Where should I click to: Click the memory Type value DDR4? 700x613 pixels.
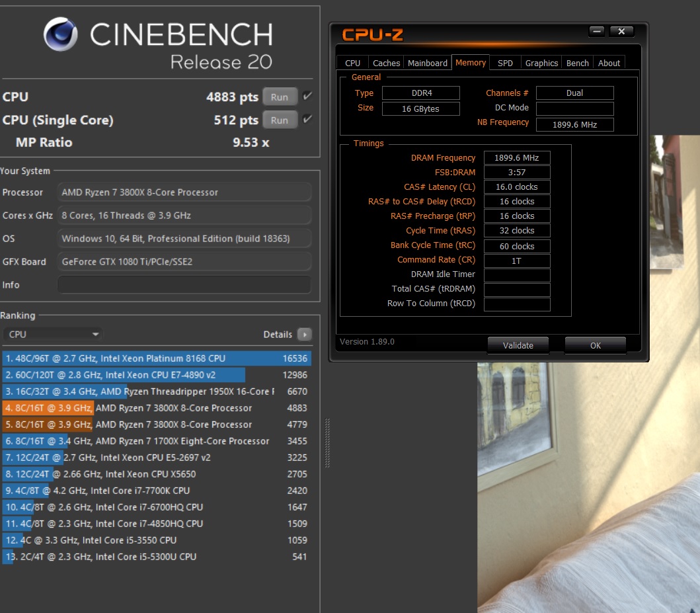click(x=421, y=93)
